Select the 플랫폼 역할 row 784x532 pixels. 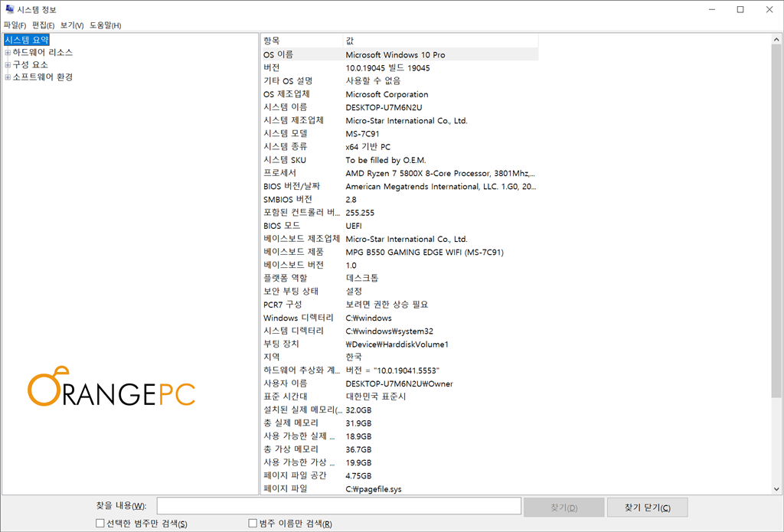[400, 279]
